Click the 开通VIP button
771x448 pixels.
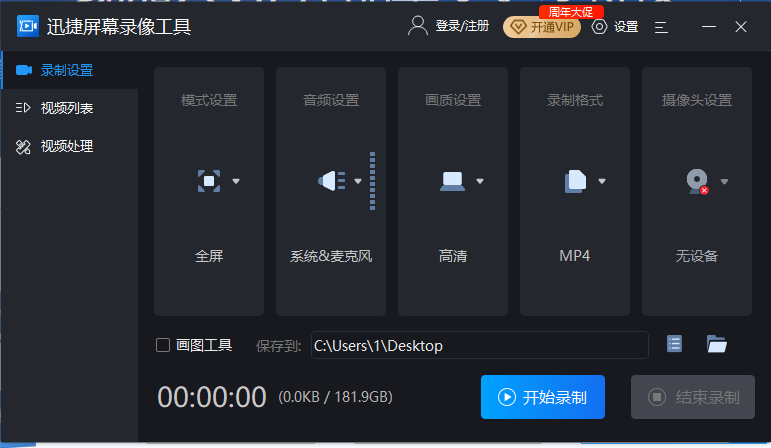tap(542, 27)
